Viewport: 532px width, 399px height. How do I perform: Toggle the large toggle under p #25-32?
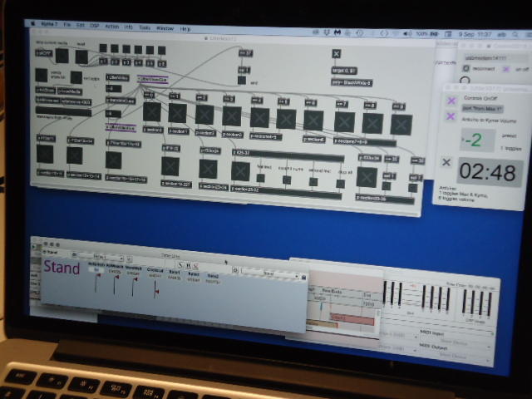pos(240,171)
